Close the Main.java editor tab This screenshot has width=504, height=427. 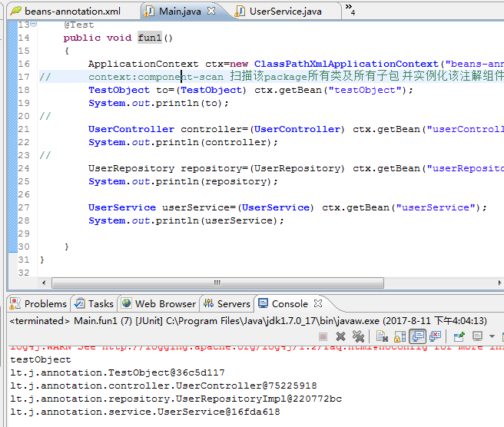point(211,11)
